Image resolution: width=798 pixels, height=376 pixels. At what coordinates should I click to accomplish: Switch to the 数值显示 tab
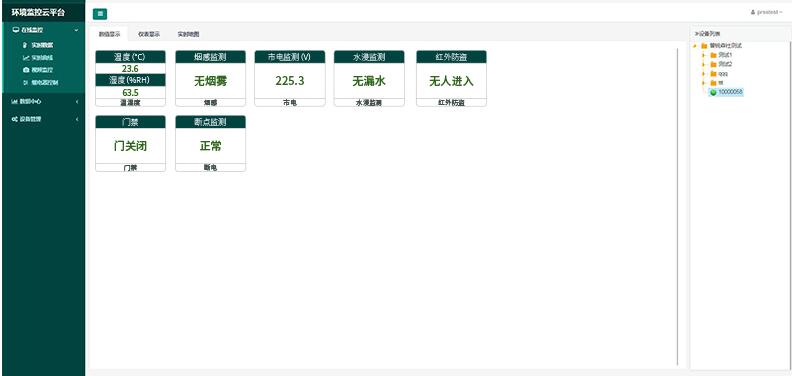tap(109, 34)
